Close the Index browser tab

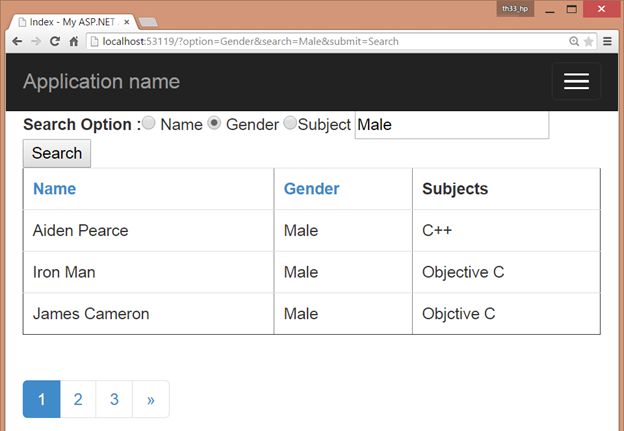[x=127, y=21]
